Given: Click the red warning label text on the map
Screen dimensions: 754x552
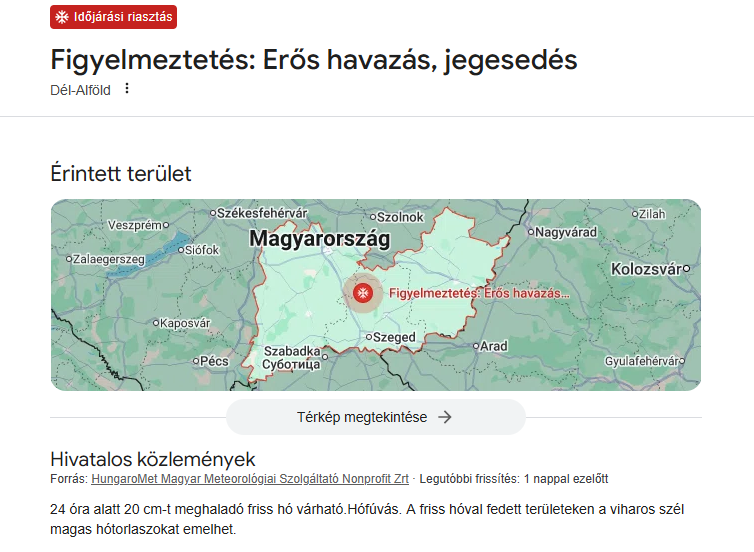Looking at the screenshot, I should (x=478, y=294).
